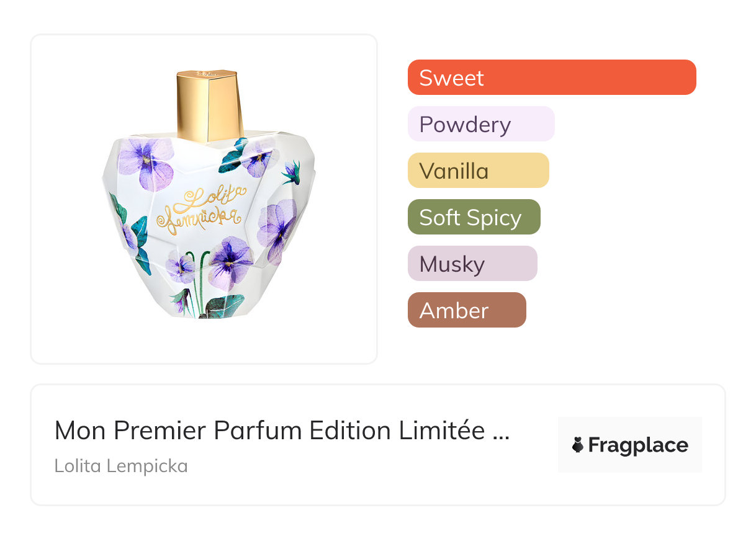Click the large violet flower at bottle's upper left
Screen dimensions: 756x536
(x=148, y=162)
